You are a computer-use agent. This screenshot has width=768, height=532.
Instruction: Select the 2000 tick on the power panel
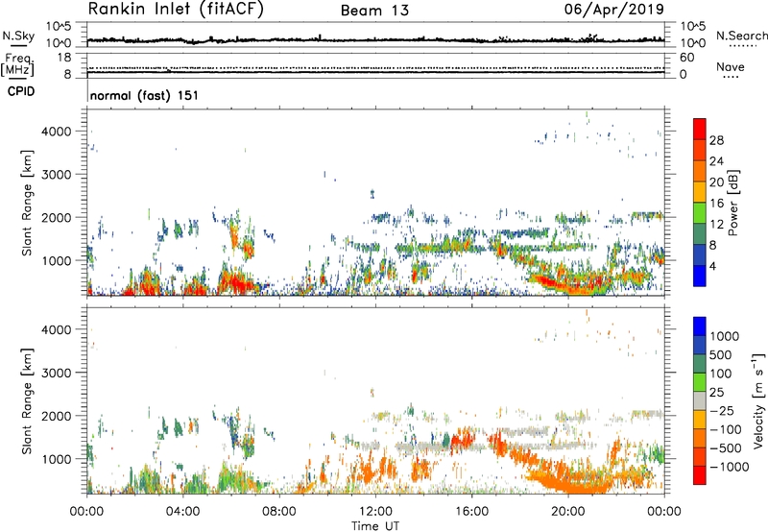(57, 217)
